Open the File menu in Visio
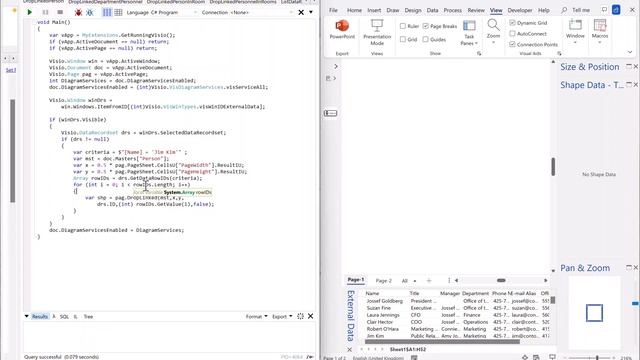Viewport: 640px width, 360px height. click(333, 10)
